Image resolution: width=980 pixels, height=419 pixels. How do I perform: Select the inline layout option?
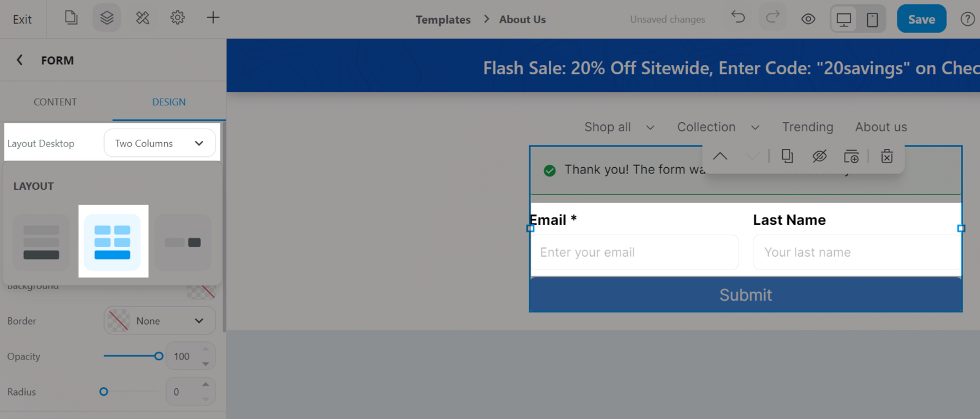point(183,243)
